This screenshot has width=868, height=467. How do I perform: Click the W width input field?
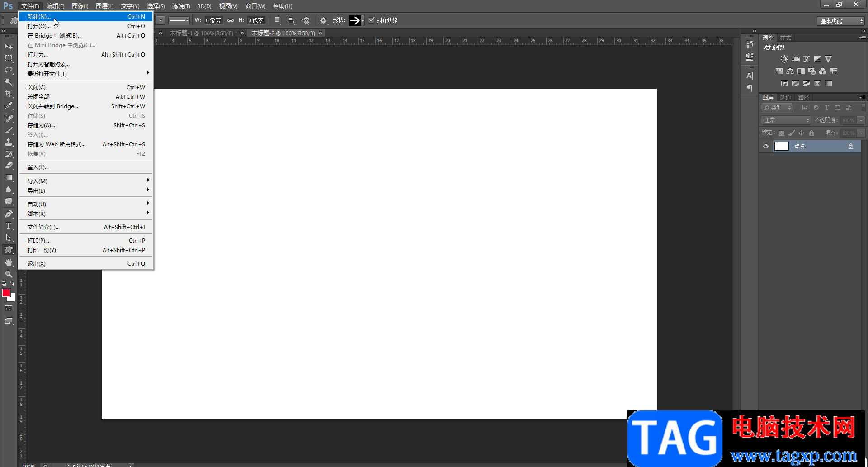(x=213, y=20)
